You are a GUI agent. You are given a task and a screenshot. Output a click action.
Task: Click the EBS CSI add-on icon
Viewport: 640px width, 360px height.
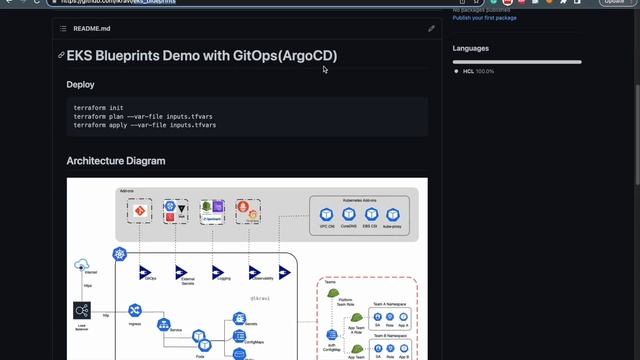pyautogui.click(x=371, y=214)
